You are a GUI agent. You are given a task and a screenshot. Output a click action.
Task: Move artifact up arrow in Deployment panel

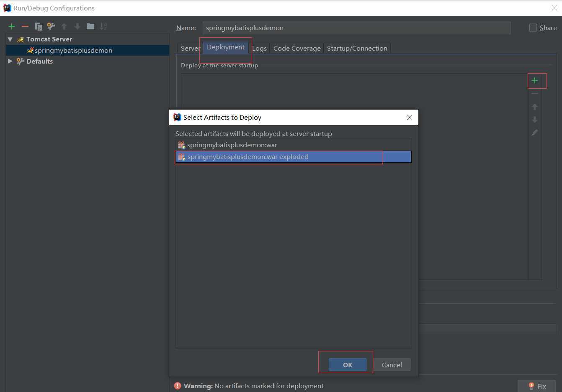[x=535, y=107]
